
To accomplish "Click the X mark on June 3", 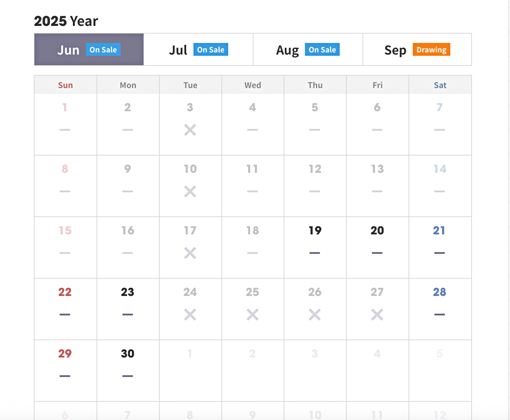I will pyautogui.click(x=190, y=130).
